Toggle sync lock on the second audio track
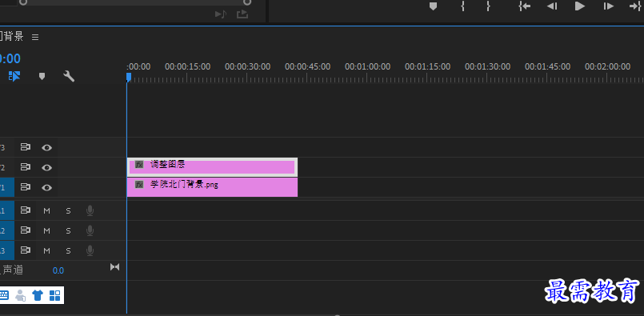Screen dimensions: 644x316 coord(26,230)
